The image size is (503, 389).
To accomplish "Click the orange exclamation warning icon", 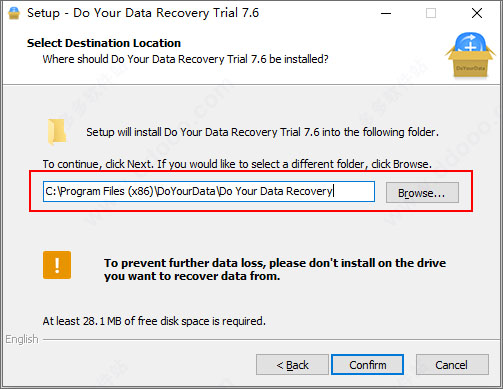I will [57, 265].
